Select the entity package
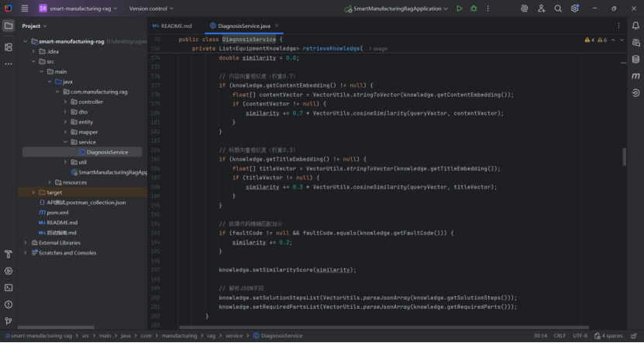The height and width of the screenshot is (343, 644). coord(81,122)
